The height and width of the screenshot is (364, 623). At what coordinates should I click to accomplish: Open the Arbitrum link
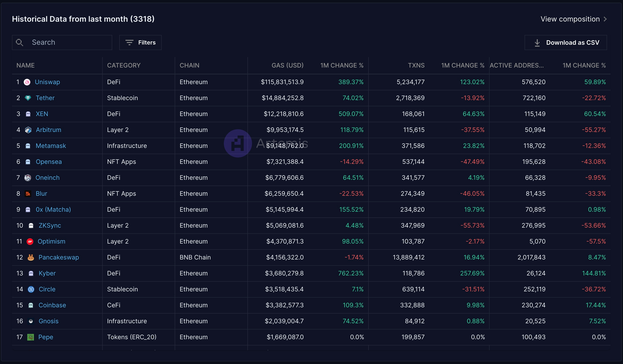49,130
